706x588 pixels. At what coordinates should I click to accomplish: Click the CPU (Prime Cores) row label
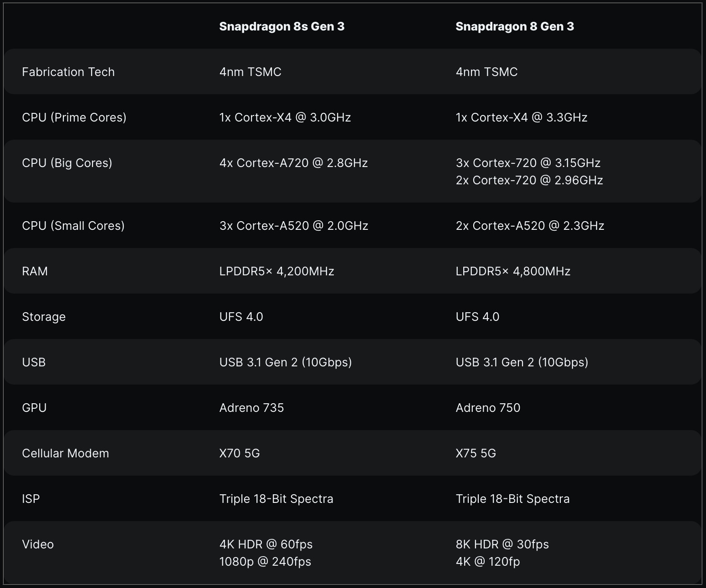(74, 117)
